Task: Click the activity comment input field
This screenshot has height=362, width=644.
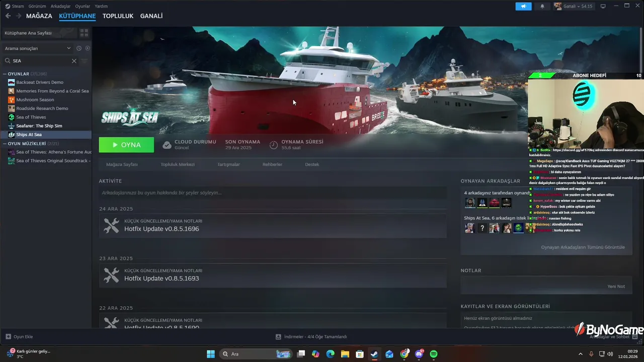Action: (273, 193)
